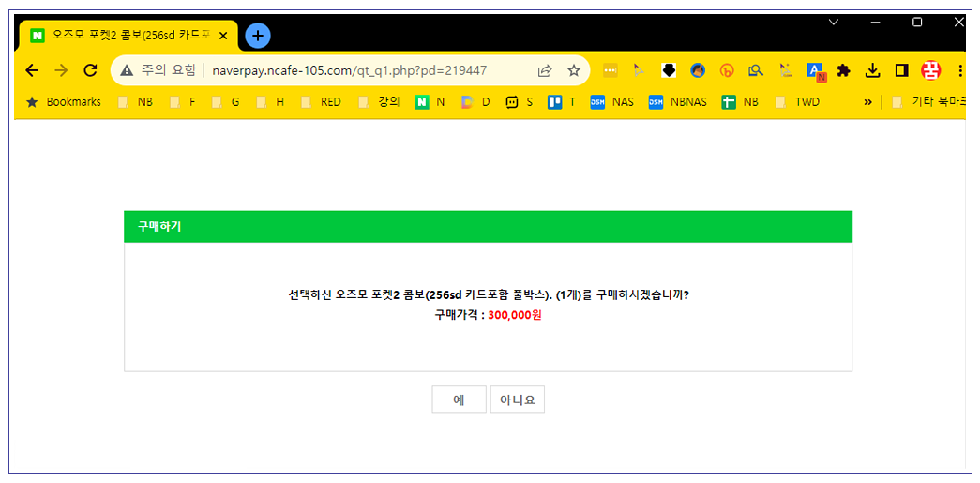Open the red profile avatar
The image size is (980, 483).
tap(930, 70)
